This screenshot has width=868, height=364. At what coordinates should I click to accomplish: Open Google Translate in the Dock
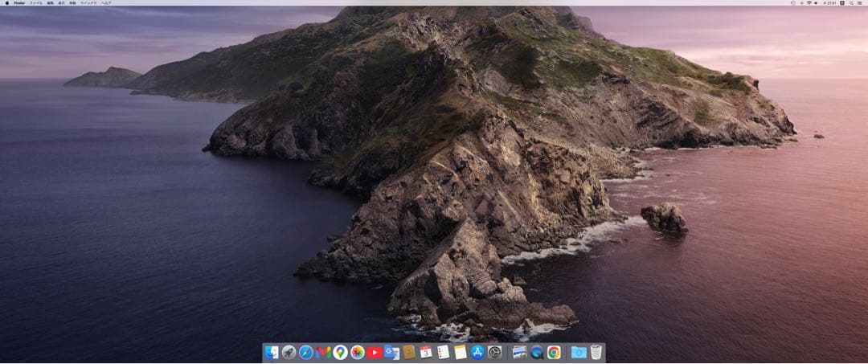coord(391,352)
